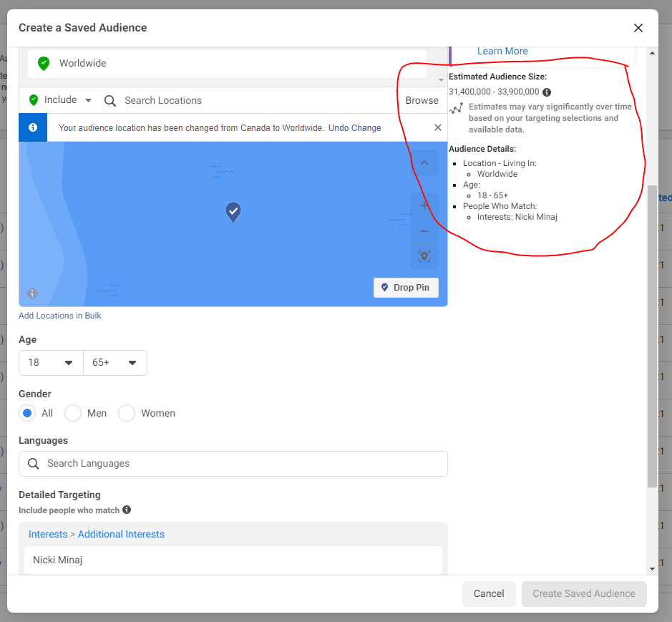Click the green location pin next to Worldwide
This screenshot has width=672, height=622.
click(x=43, y=63)
